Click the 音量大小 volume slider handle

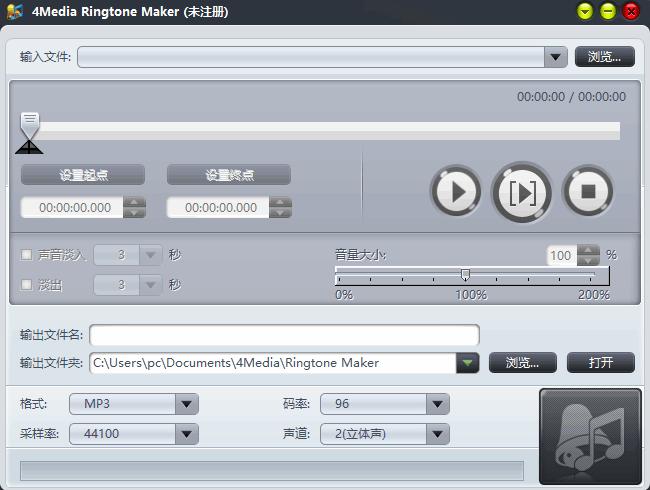point(465,274)
